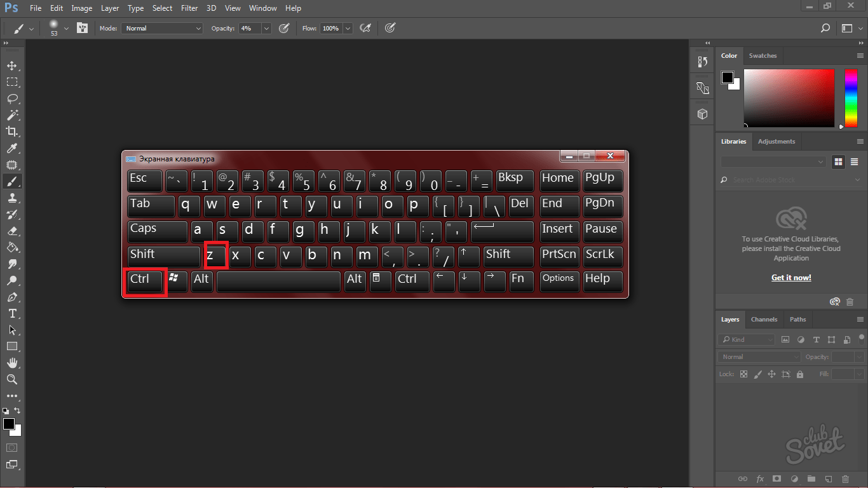Open the Brush Preset picker arrow

pyautogui.click(x=66, y=28)
